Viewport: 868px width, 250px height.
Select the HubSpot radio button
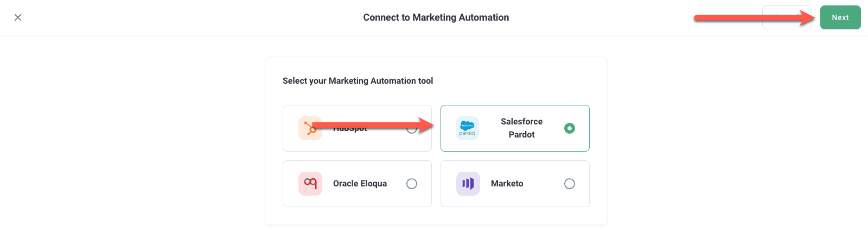coord(412,129)
